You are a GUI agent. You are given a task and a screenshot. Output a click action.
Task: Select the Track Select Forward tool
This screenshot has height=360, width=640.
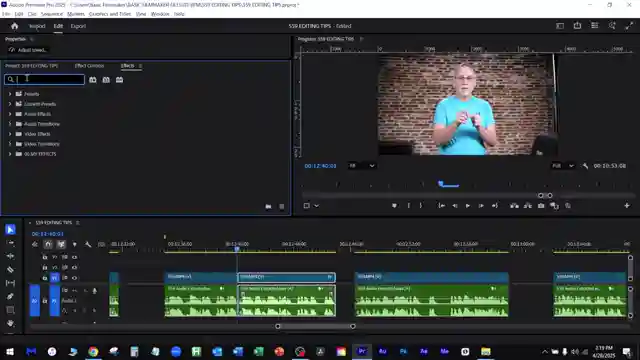[11, 243]
